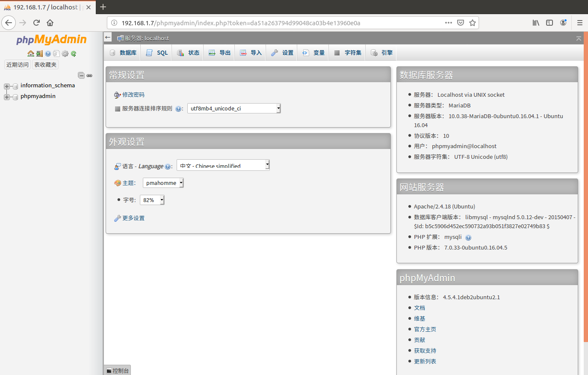
Task: Open the 贡献 contribute link
Action: pos(420,340)
